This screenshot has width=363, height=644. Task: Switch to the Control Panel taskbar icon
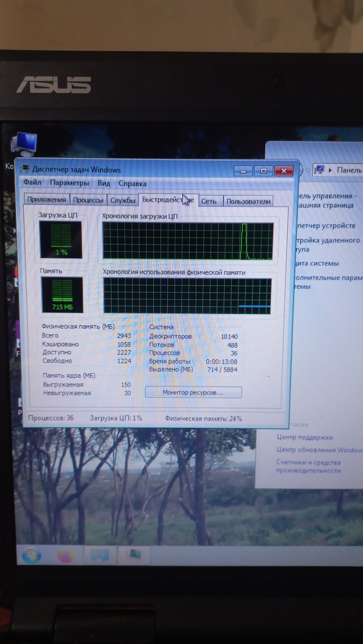click(x=100, y=555)
